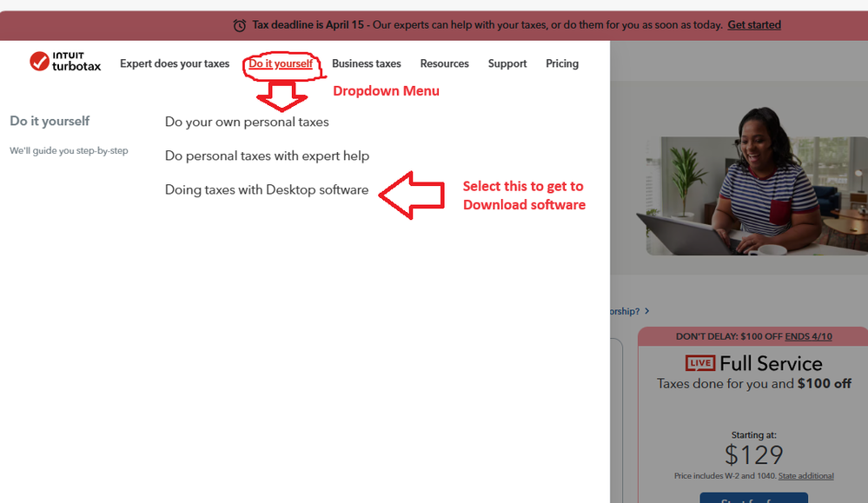This screenshot has height=503, width=868.
Task: Click the LIVE badge icon
Action: coord(700,363)
